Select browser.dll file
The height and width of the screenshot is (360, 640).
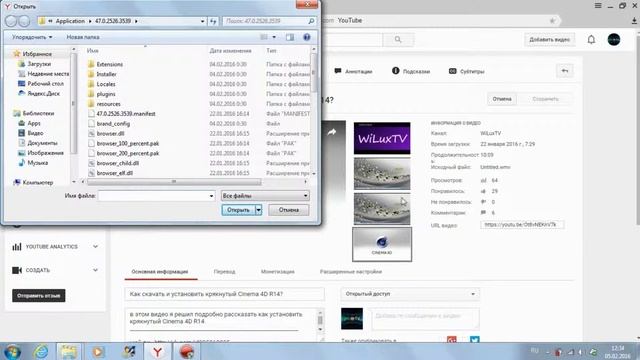coord(110,133)
